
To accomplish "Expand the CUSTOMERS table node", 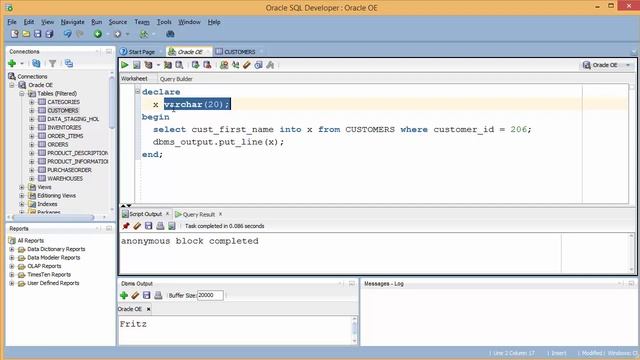I will pos(32,111).
